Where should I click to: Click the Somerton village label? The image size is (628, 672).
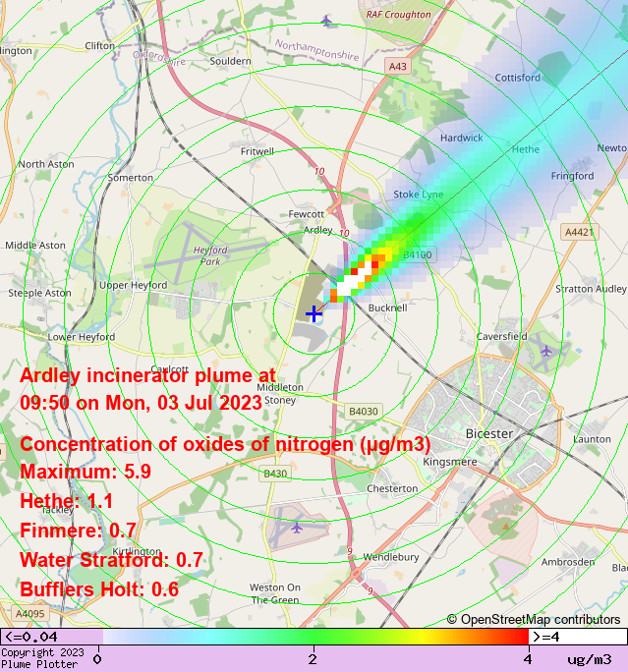coord(131,178)
